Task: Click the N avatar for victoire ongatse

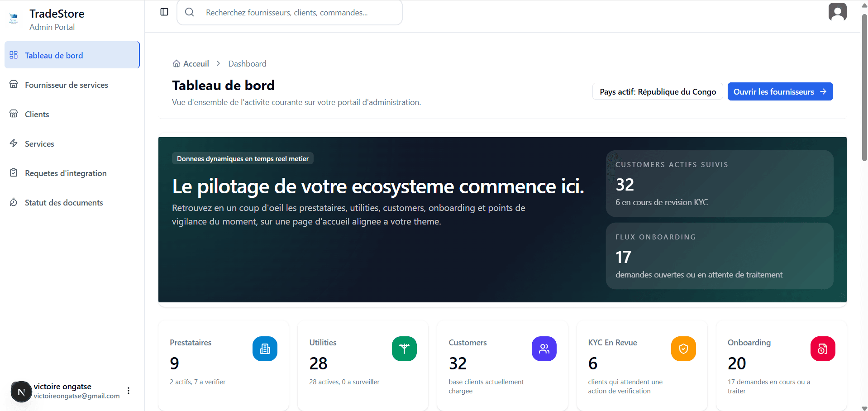Action: (x=21, y=392)
